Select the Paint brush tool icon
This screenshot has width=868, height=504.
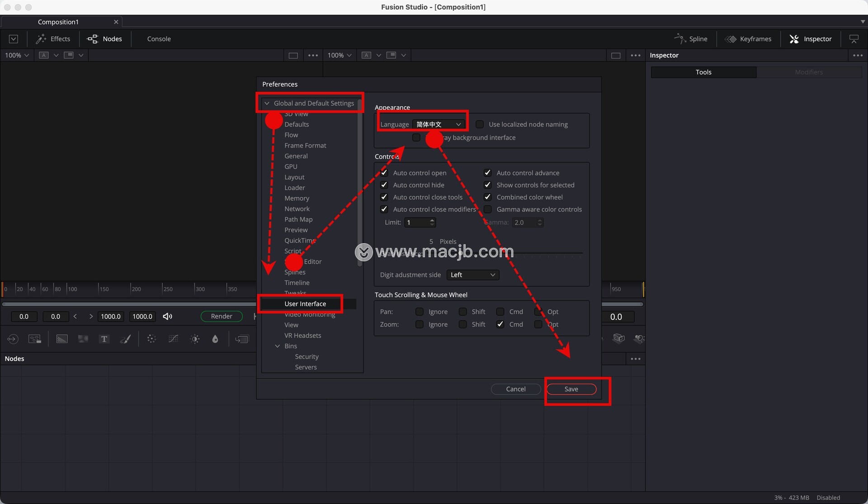(126, 339)
